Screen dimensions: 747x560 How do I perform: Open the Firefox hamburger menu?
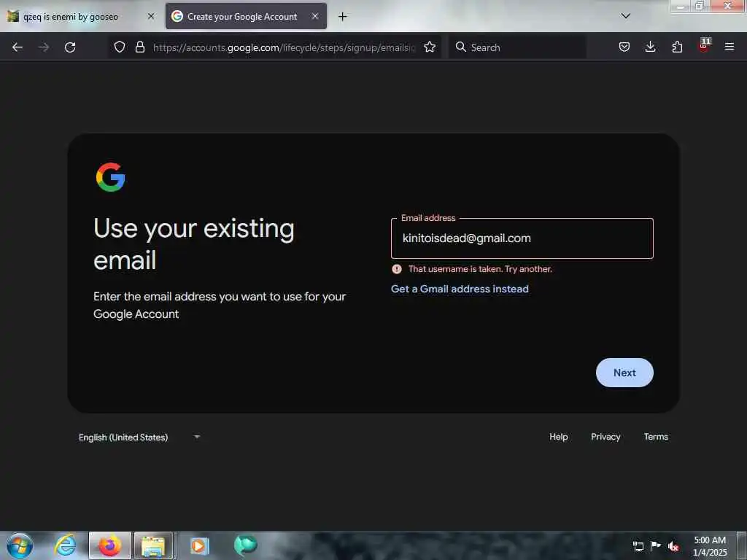point(729,47)
